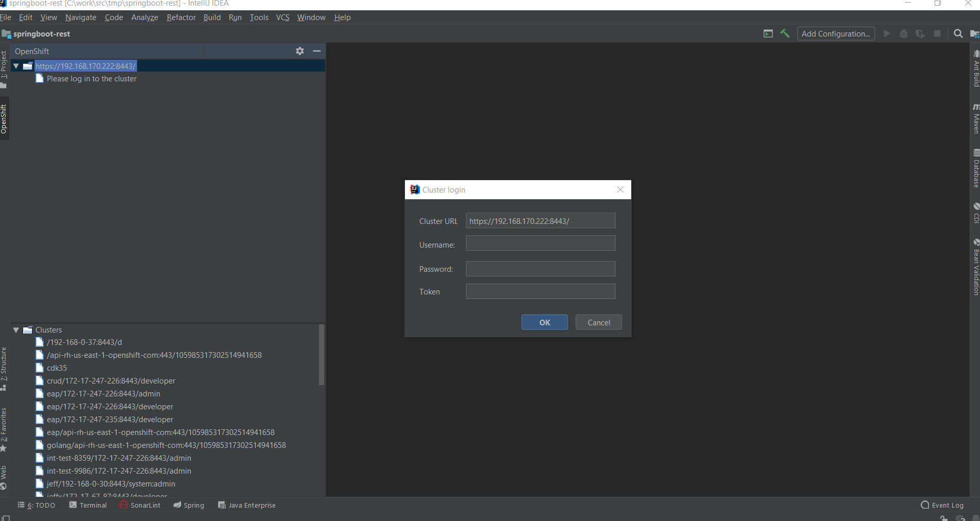Open the Add Configuration dropdown

836,33
